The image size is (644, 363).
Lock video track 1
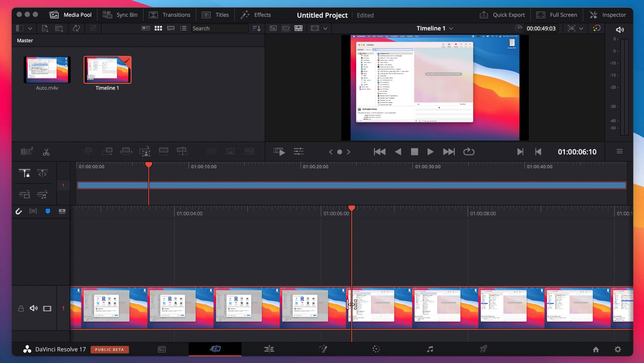pyautogui.click(x=21, y=308)
